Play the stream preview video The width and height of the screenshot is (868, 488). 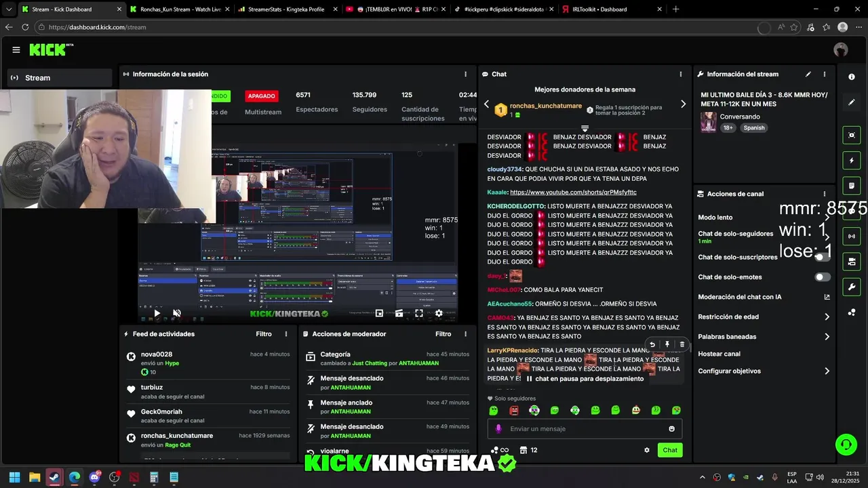tap(157, 313)
